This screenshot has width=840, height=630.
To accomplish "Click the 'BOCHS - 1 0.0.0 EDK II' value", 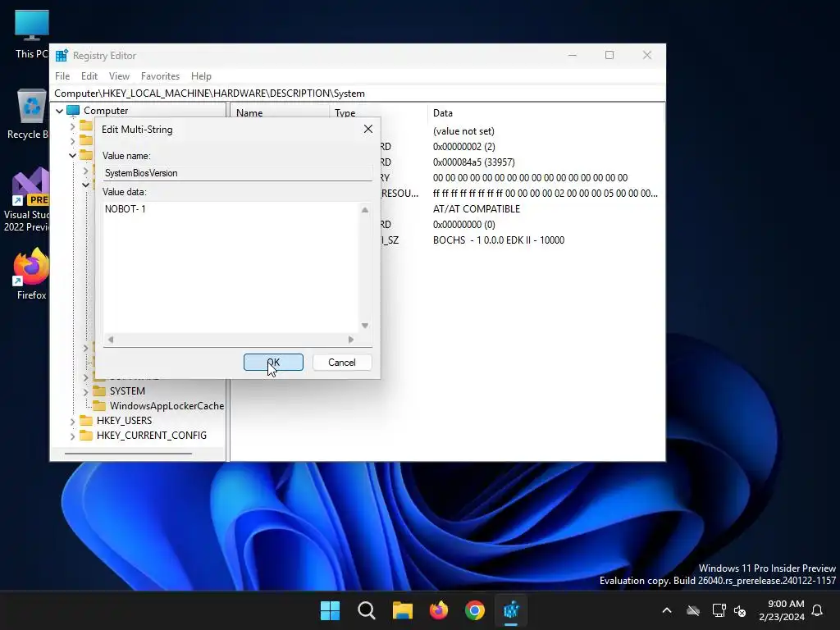I will [x=498, y=240].
